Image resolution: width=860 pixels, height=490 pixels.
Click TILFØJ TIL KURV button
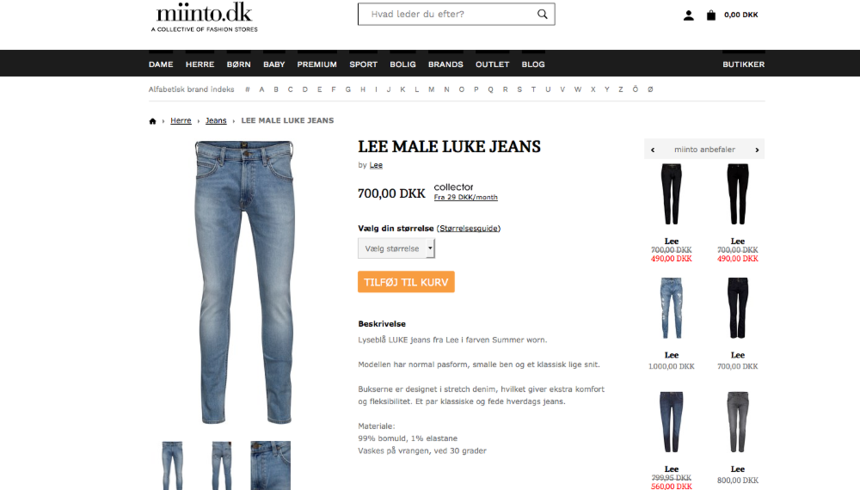click(406, 282)
